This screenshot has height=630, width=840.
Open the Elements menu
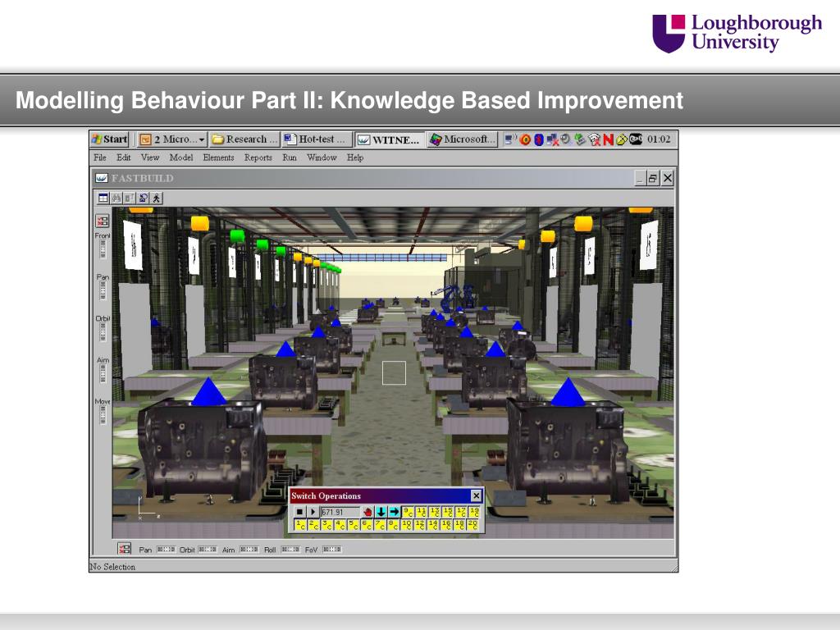tap(218, 157)
